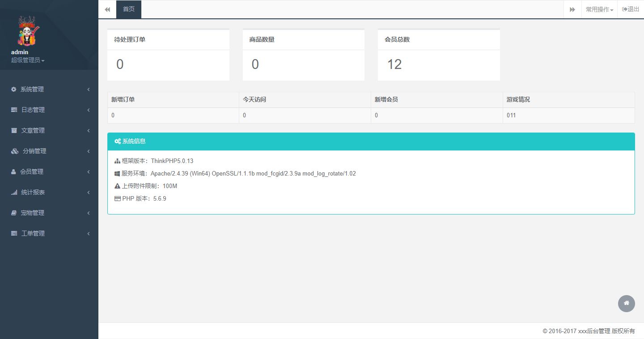Click the book icon beside 宠物管理
Image resolution: width=644 pixels, height=339 pixels.
click(x=14, y=213)
